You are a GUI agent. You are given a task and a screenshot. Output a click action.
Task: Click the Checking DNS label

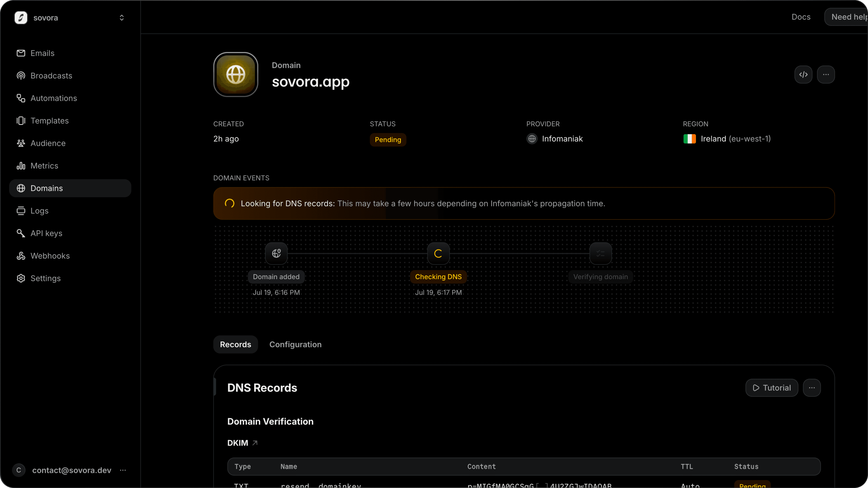click(x=438, y=277)
